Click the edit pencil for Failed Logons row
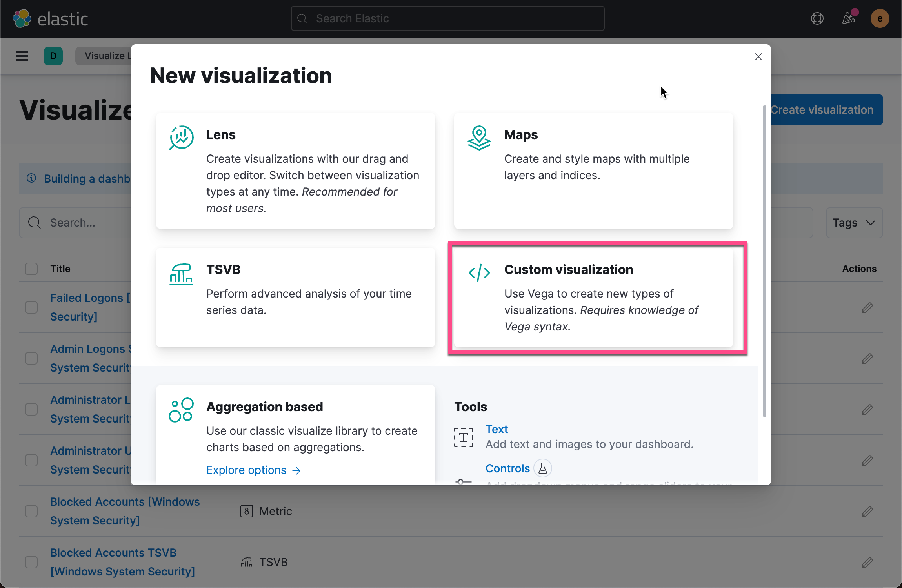 (x=867, y=308)
